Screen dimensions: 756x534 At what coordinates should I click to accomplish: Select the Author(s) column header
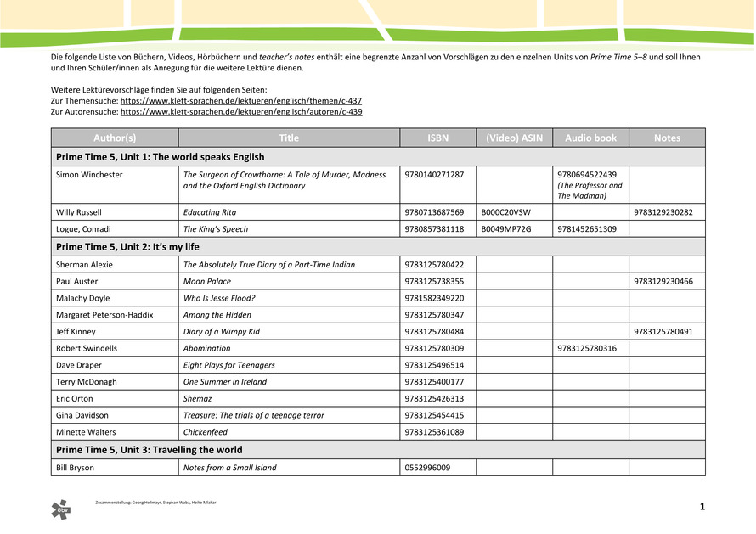tap(115, 138)
